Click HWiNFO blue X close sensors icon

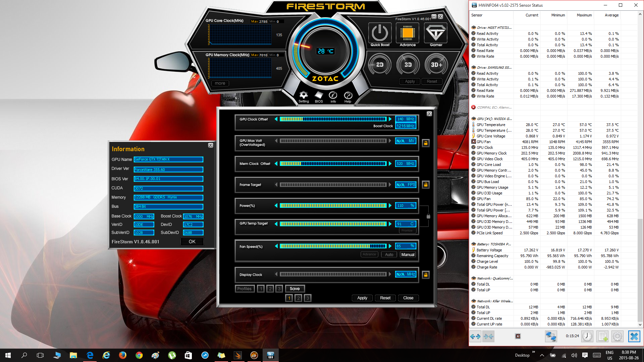[634, 336]
